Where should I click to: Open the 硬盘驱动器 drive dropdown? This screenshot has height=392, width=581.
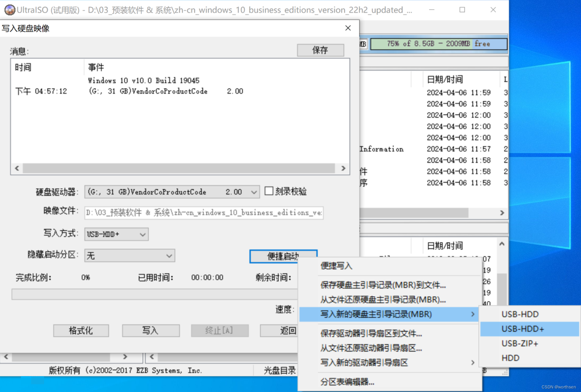tap(172, 192)
